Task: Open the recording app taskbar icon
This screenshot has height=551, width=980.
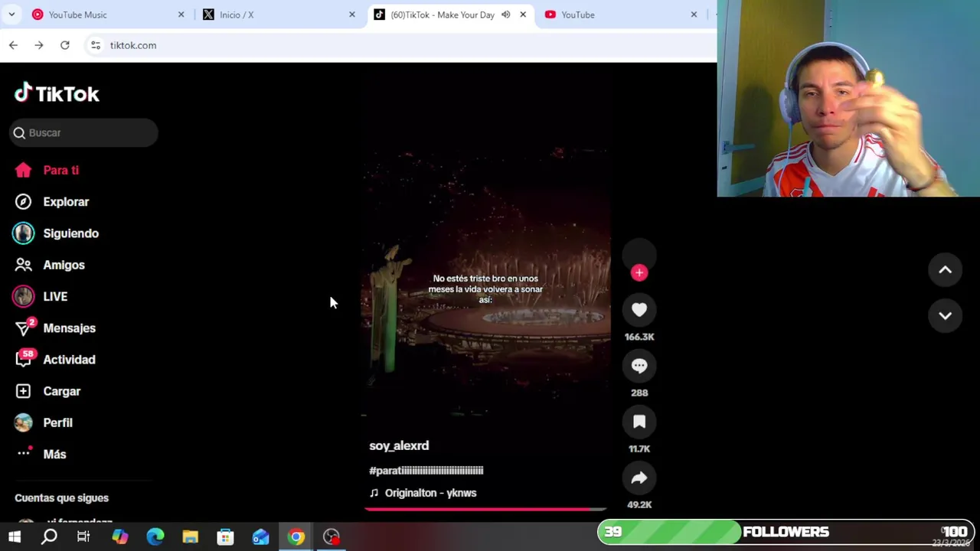Action: pyautogui.click(x=332, y=537)
